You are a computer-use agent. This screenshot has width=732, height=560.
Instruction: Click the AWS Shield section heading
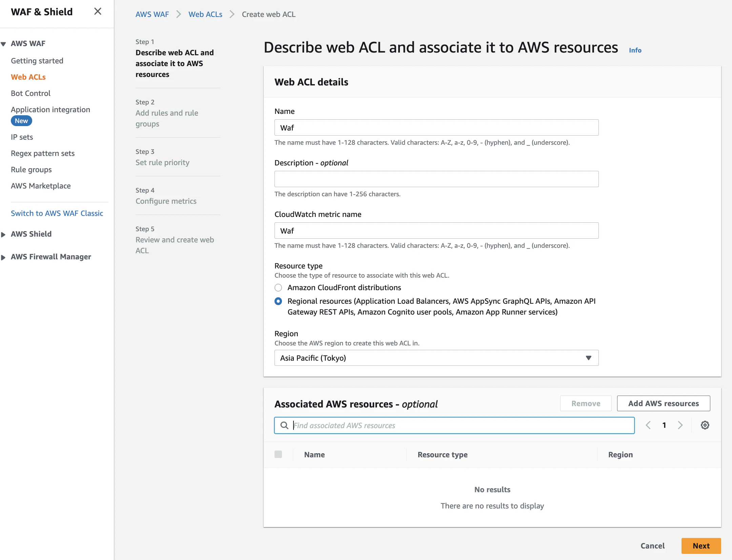click(31, 234)
